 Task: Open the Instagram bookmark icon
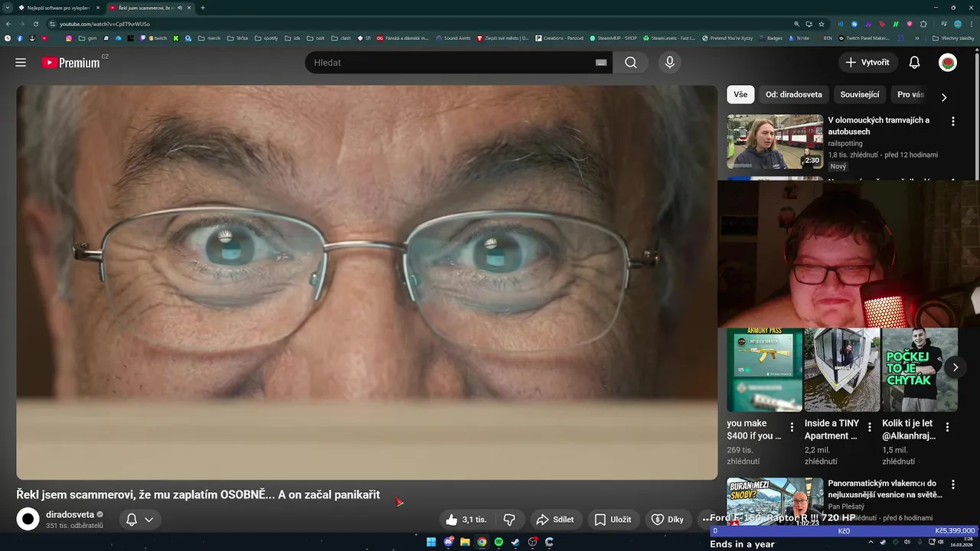click(68, 37)
